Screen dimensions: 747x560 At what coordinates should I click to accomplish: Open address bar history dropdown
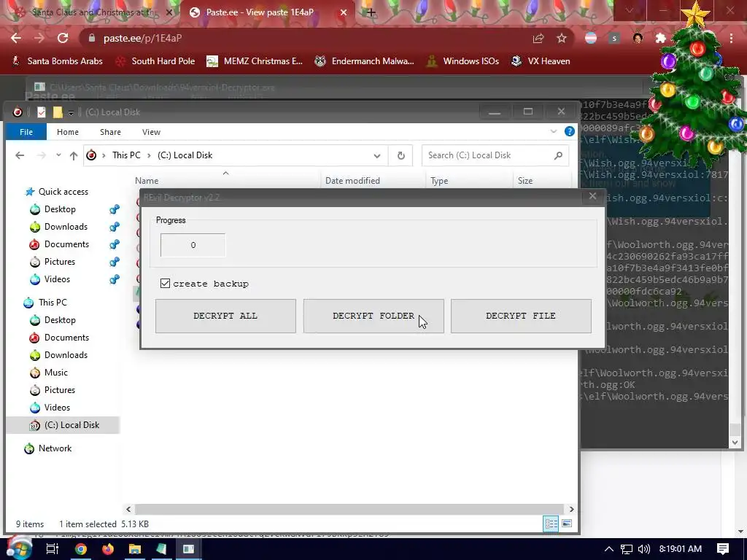(x=377, y=156)
